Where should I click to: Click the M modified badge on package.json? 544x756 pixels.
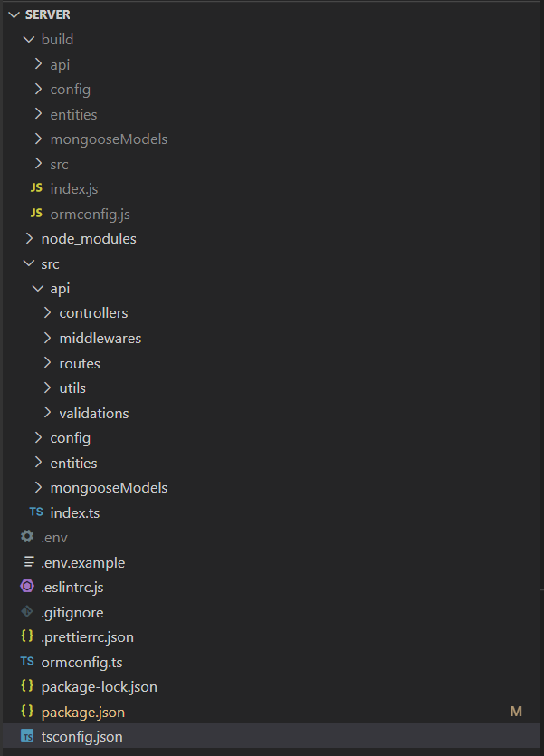516,712
